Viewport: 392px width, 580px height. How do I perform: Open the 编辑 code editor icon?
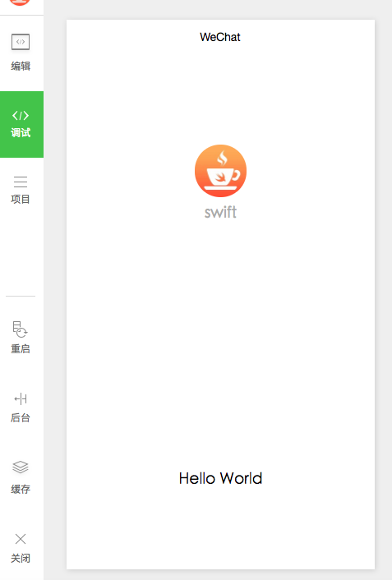pos(21,42)
